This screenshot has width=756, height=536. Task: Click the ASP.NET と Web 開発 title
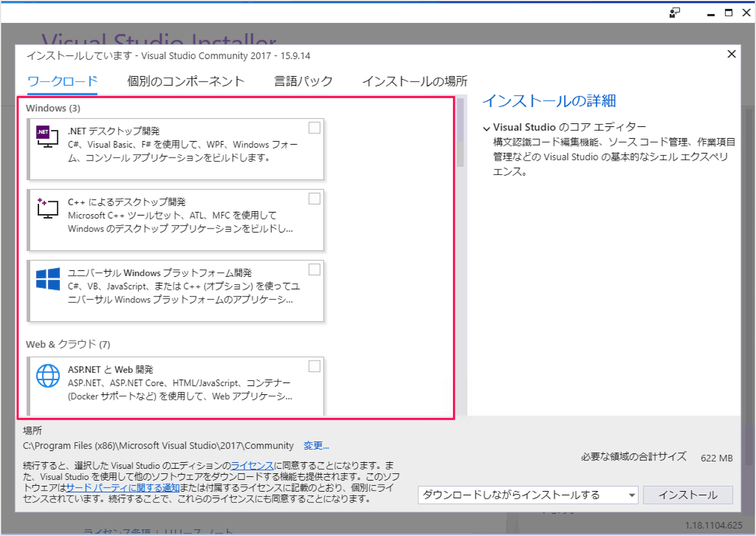(x=110, y=370)
